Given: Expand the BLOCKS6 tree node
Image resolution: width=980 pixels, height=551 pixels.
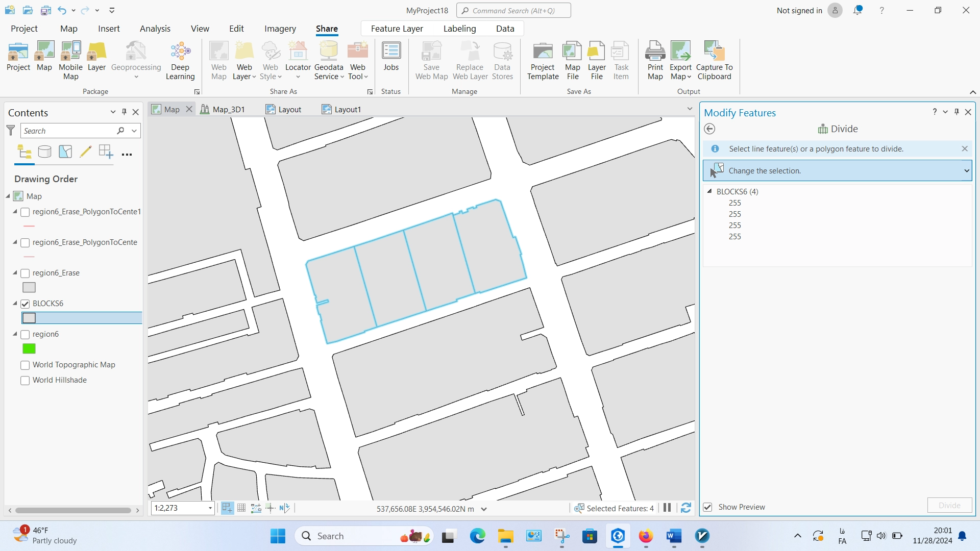Looking at the screenshot, I should (710, 191).
